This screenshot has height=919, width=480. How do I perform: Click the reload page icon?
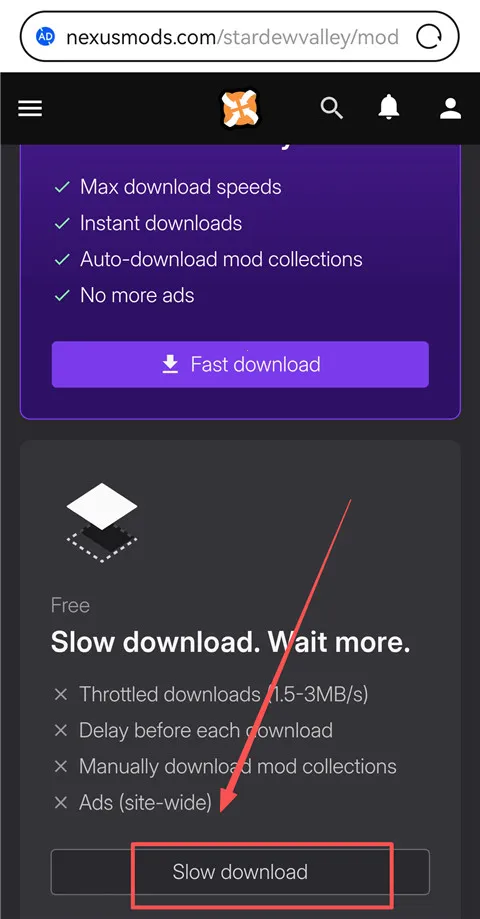point(428,38)
